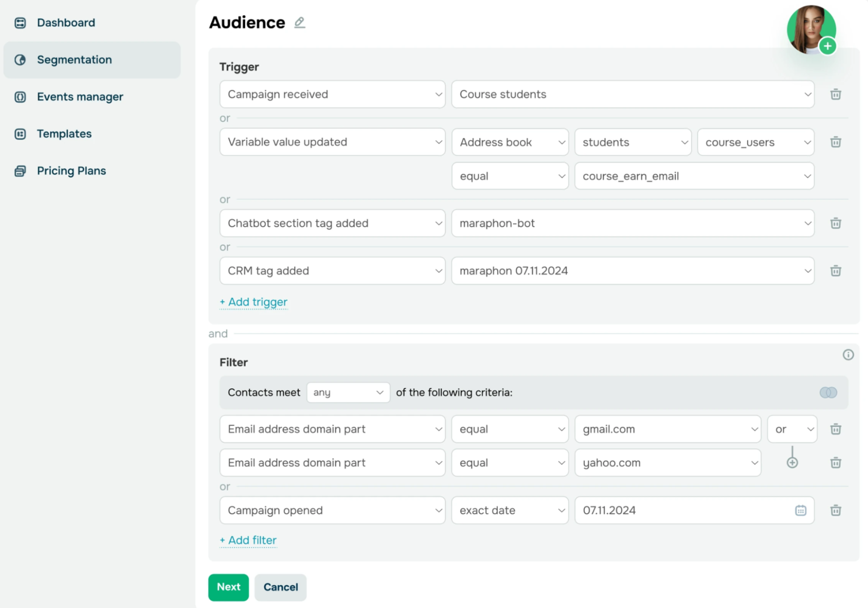
Task: Open the or connector dropdown
Action: (792, 429)
